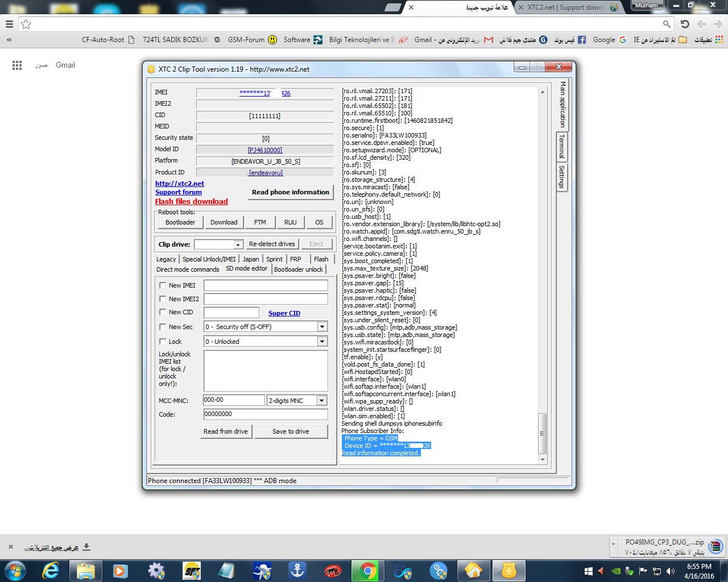Close the downloads bar
The width and height of the screenshot is (728, 582).
[10, 547]
